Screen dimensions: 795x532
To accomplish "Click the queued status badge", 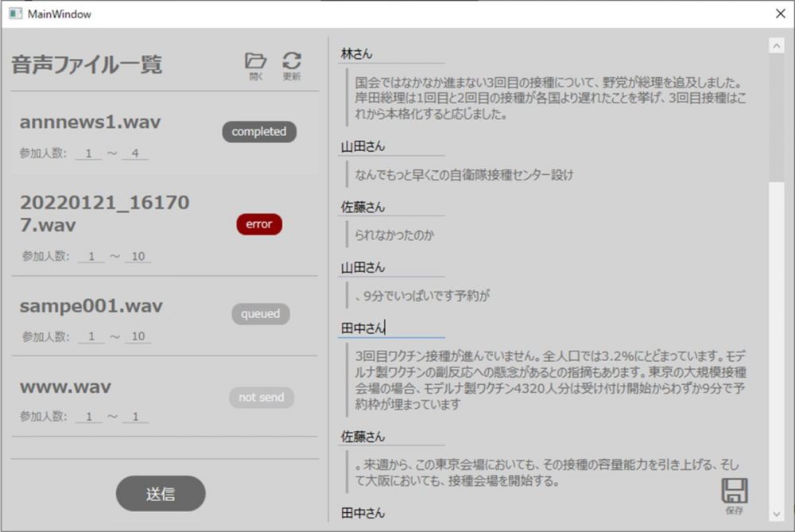I will [x=261, y=314].
